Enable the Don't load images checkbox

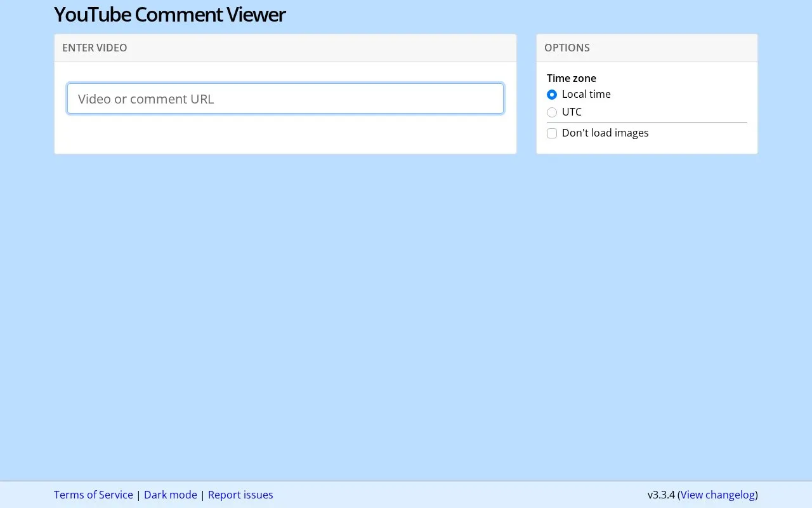coord(552,133)
